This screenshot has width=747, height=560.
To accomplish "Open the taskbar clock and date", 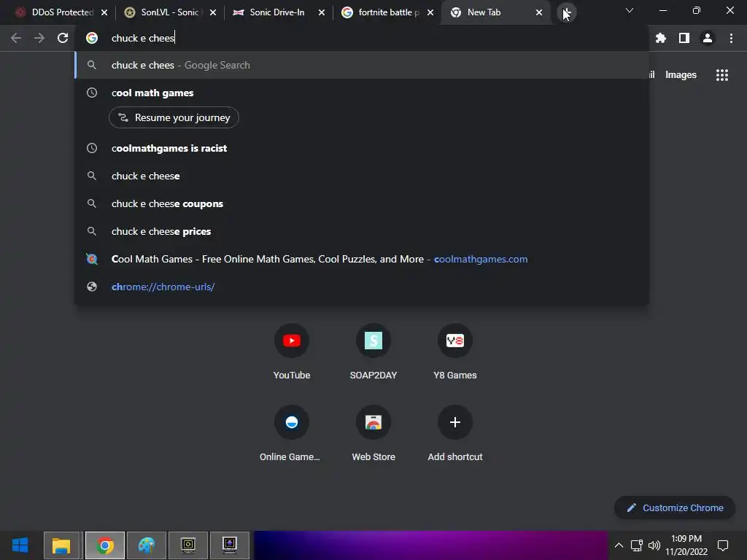I will [686, 545].
